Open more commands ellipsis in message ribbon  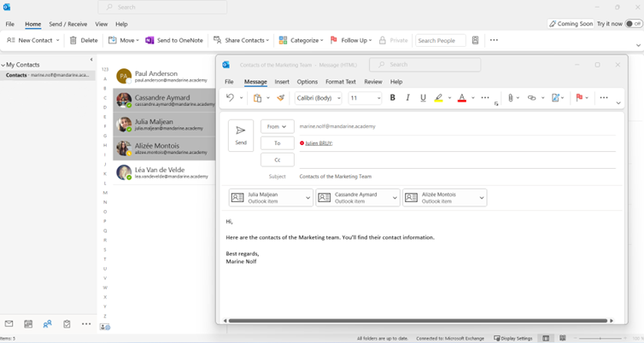tap(603, 97)
